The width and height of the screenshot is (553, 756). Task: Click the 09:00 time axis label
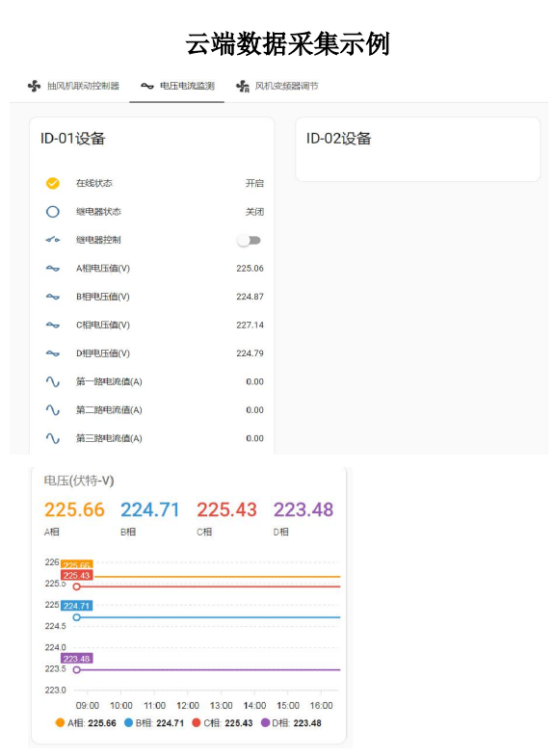tap(88, 706)
